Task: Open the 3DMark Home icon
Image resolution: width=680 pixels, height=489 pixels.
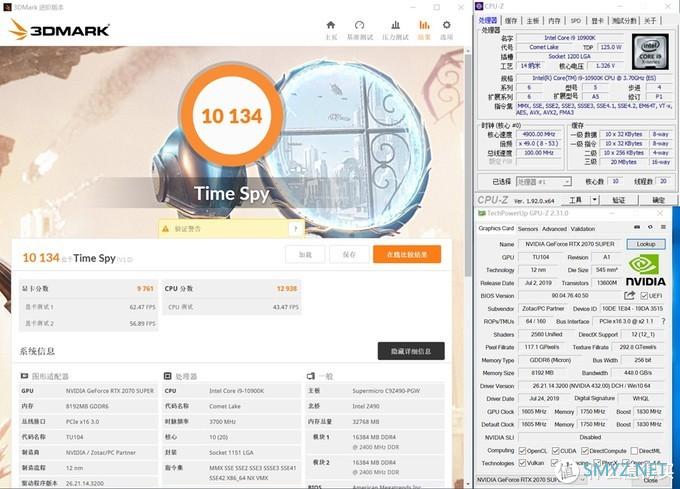Action: 331,25
